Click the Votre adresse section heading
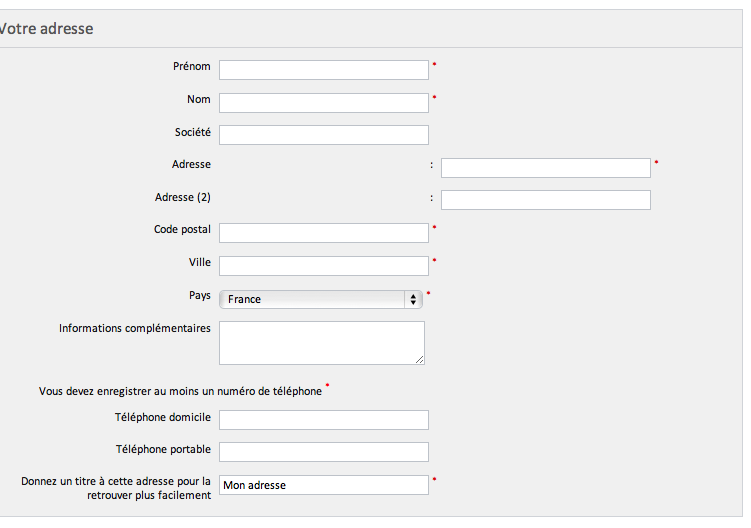The image size is (751, 528). pyautogui.click(x=46, y=29)
